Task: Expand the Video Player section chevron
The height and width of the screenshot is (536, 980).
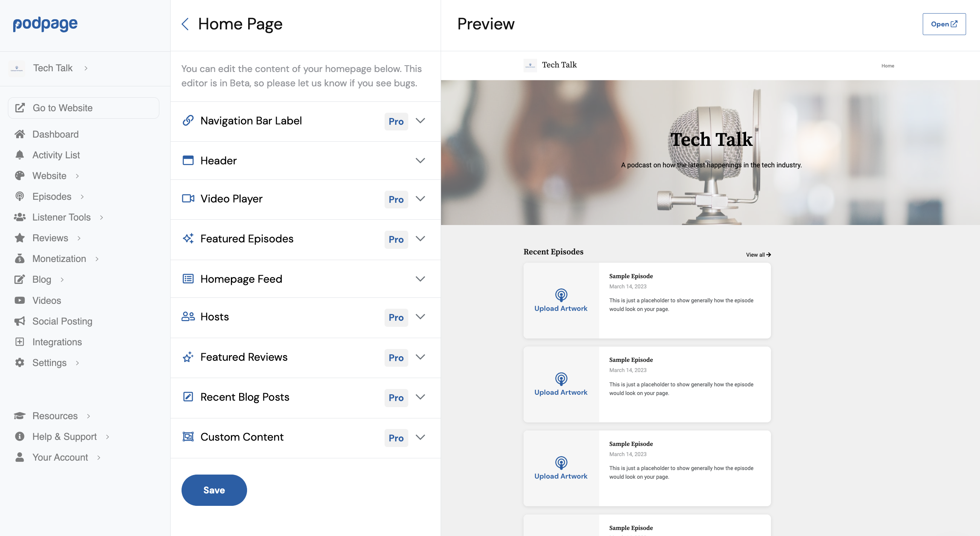Action: 420,199
